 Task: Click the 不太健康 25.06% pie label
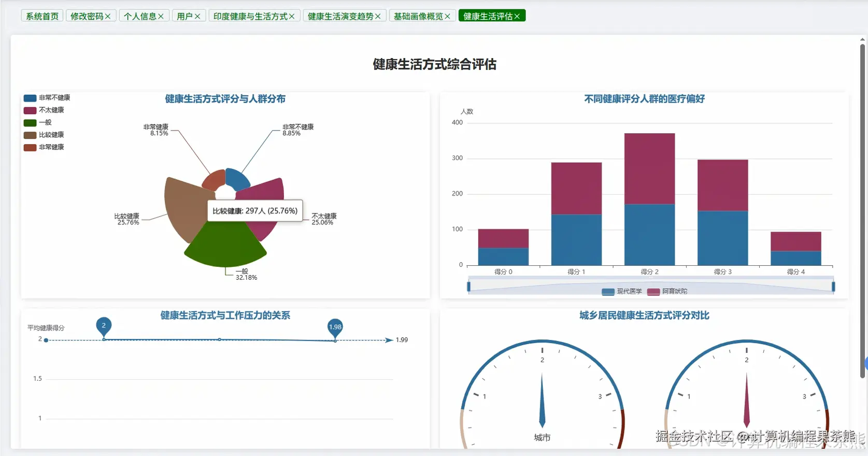click(324, 219)
